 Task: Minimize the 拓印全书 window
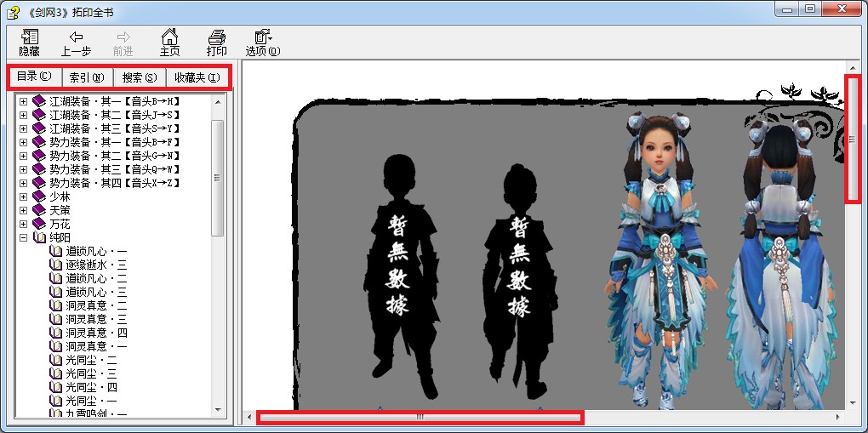point(788,10)
